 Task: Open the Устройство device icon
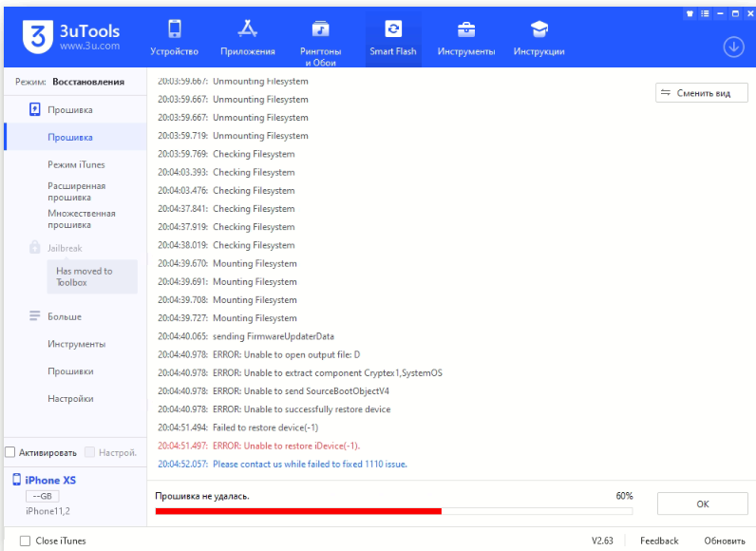point(175,28)
